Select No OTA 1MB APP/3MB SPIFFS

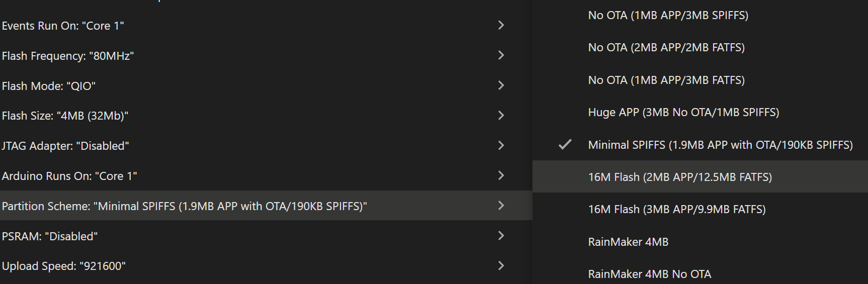(668, 16)
